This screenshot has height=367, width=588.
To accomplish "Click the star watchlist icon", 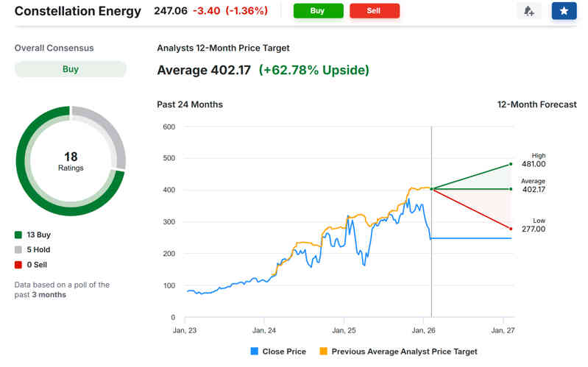I will 564,11.
